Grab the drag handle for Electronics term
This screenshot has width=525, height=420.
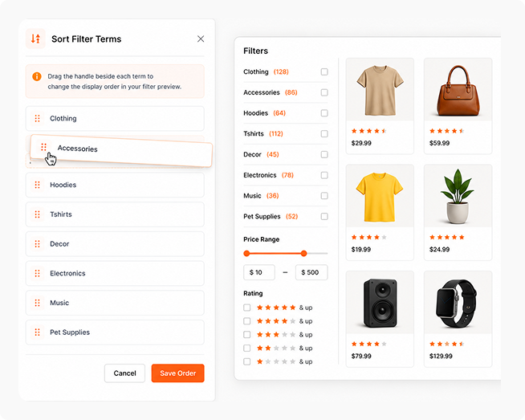pyautogui.click(x=38, y=273)
